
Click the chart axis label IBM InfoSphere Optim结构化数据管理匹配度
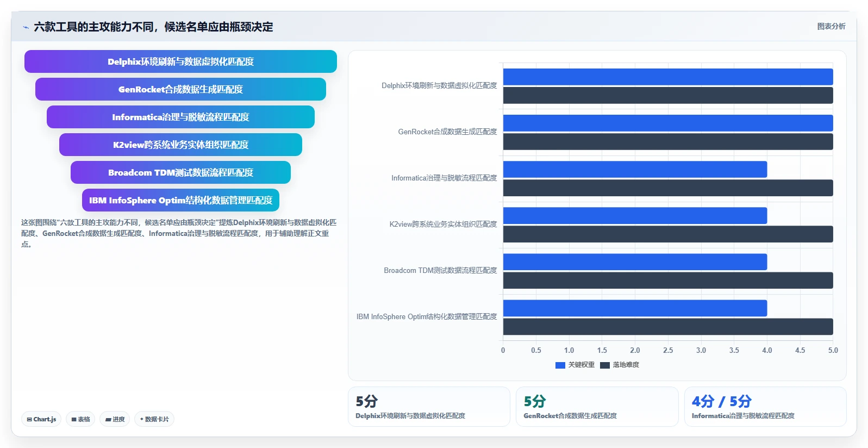point(427,316)
